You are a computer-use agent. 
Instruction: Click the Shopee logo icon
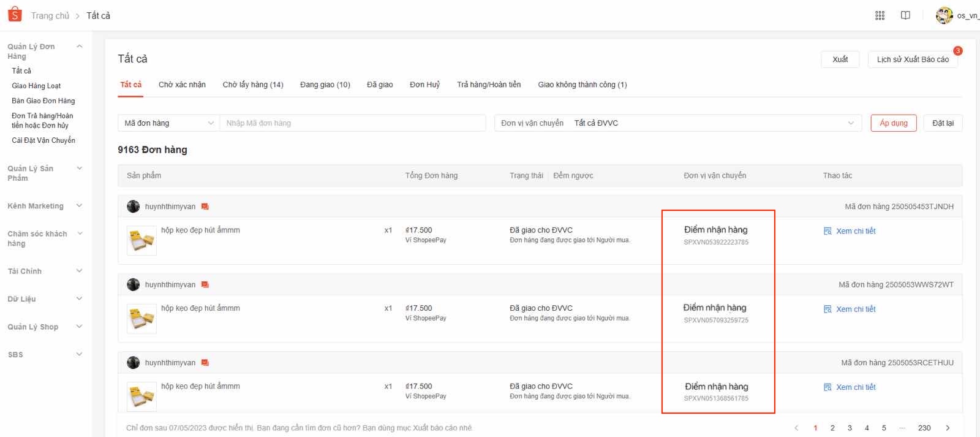pos(15,15)
